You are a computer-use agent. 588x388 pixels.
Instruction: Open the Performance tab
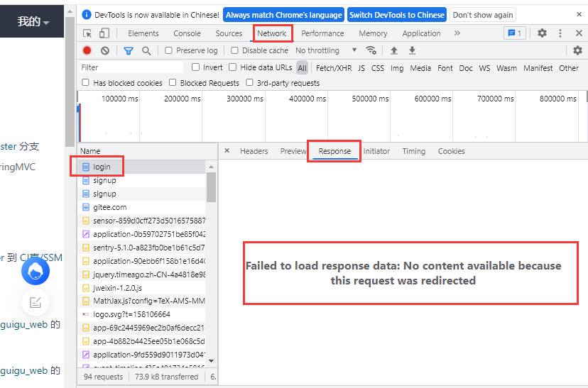tap(322, 33)
